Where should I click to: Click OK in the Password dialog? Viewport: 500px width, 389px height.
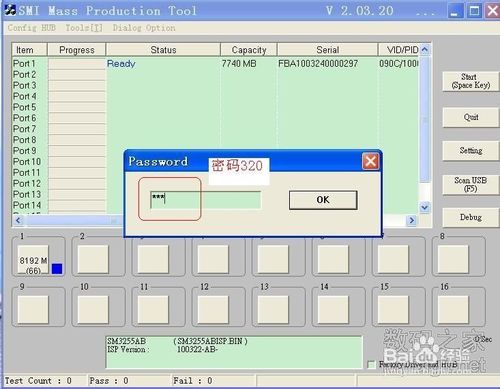click(x=323, y=200)
